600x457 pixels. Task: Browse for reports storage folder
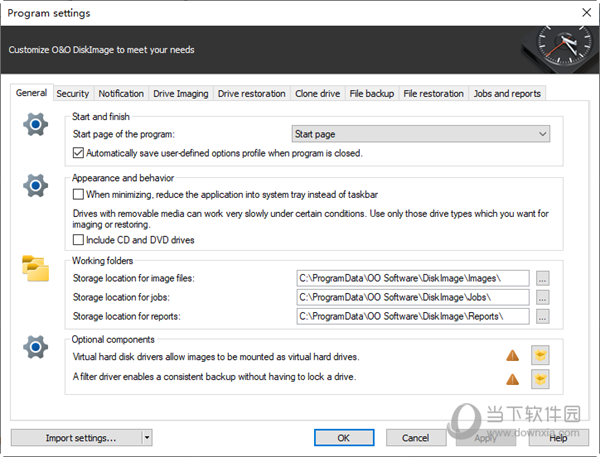click(x=542, y=316)
